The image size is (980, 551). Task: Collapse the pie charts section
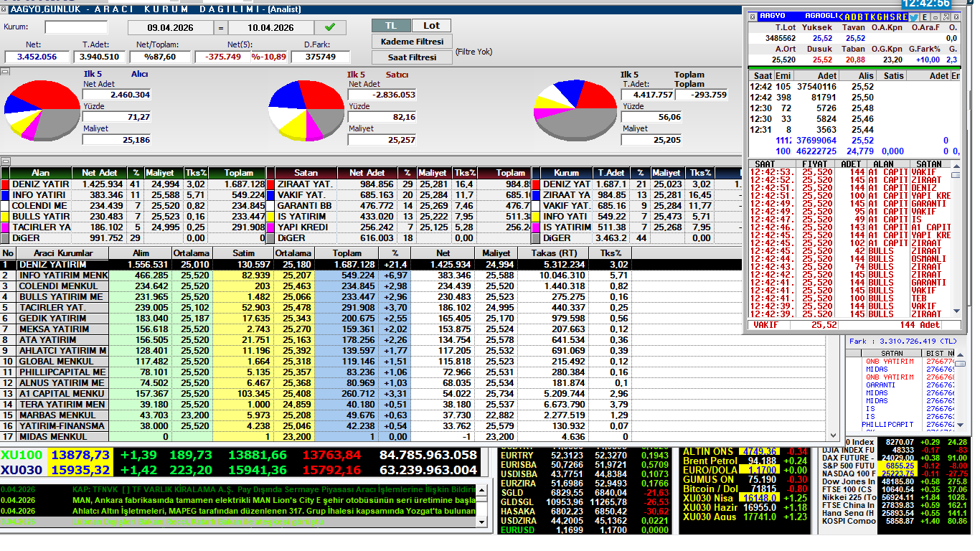[4, 72]
